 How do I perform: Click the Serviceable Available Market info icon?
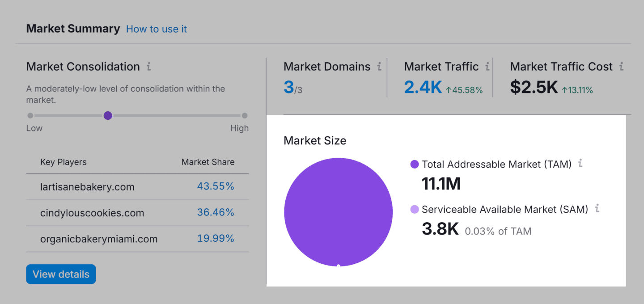[x=597, y=208]
